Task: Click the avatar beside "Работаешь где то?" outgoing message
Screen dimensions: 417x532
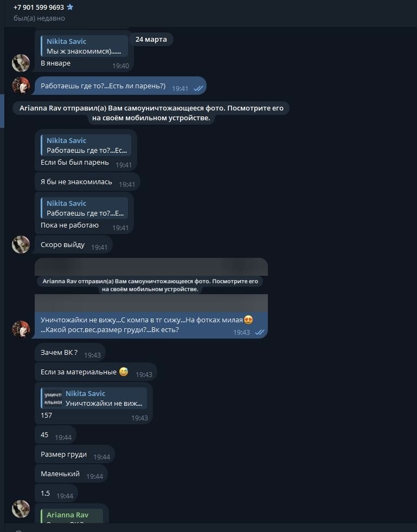Action: 21,86
